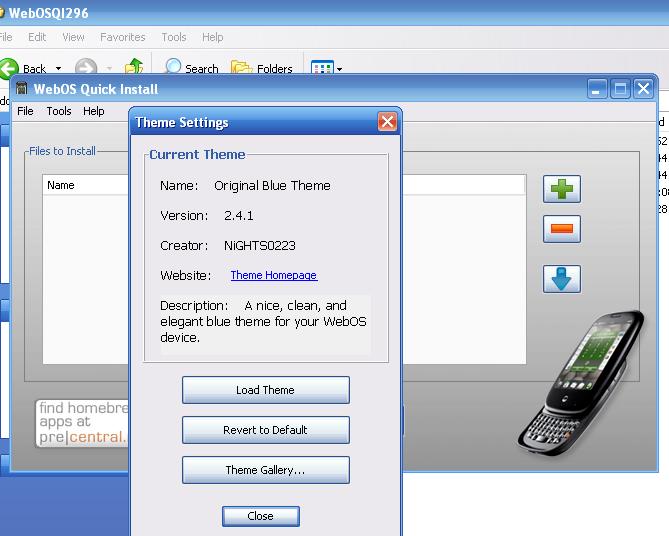Close Theme Settings with the red X
Image resolution: width=669 pixels, height=536 pixels.
coord(387,122)
